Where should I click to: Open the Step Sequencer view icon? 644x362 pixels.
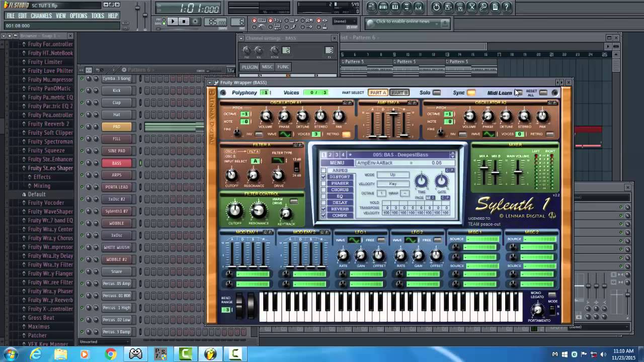point(383,7)
